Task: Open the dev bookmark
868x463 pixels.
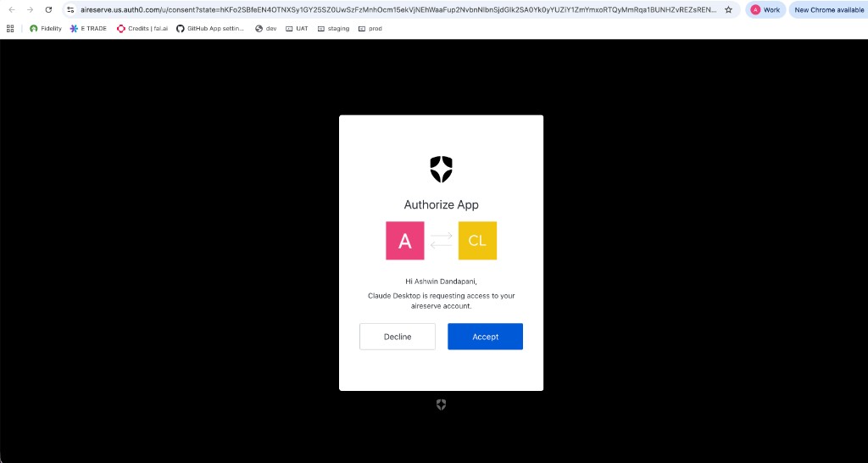Action: [265, 28]
